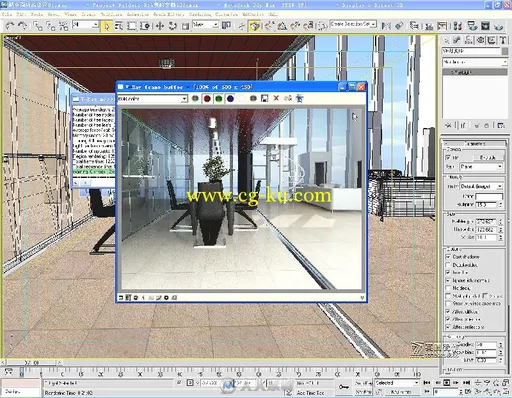Show green channel in V-Ray frame buffer
This screenshot has height=398, width=512.
(x=219, y=98)
